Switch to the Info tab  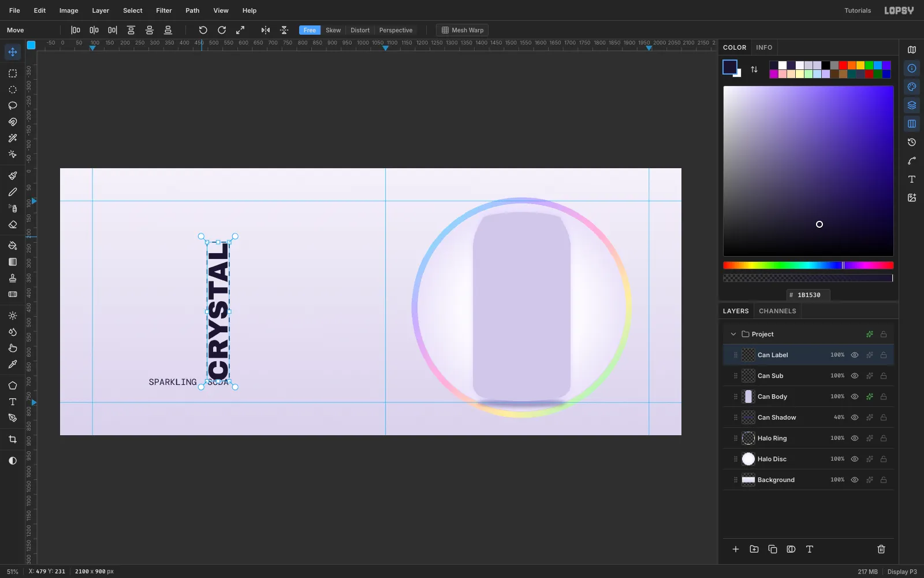(764, 47)
